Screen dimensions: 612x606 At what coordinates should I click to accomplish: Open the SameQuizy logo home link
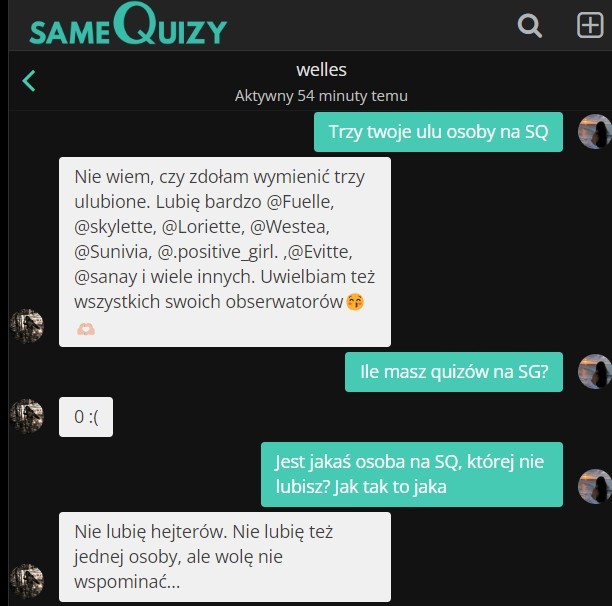tap(128, 24)
